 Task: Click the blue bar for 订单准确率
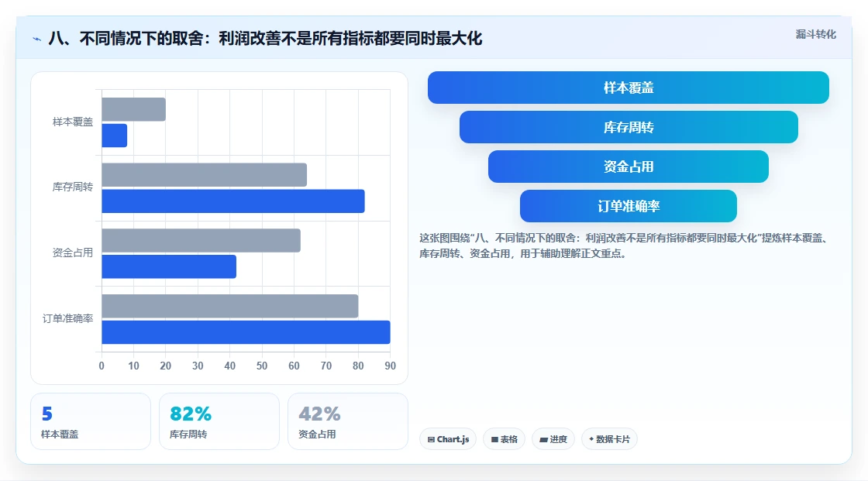[x=246, y=332]
